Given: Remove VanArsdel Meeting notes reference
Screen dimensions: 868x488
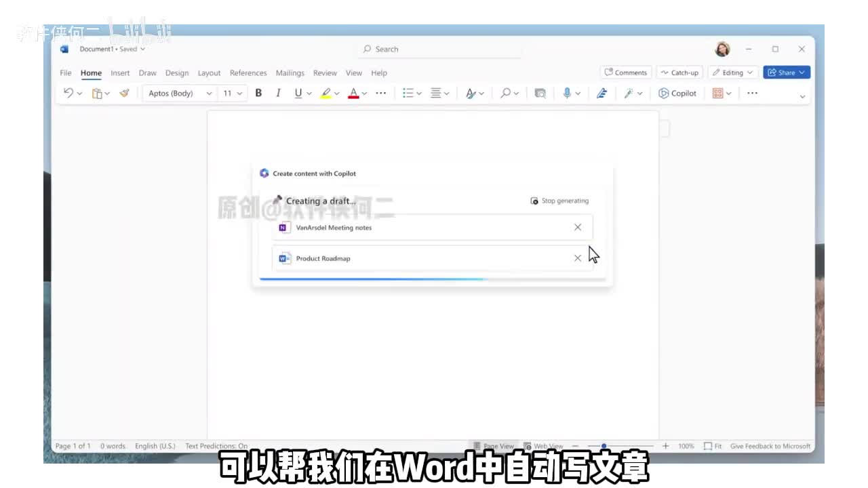Looking at the screenshot, I should click(x=578, y=228).
